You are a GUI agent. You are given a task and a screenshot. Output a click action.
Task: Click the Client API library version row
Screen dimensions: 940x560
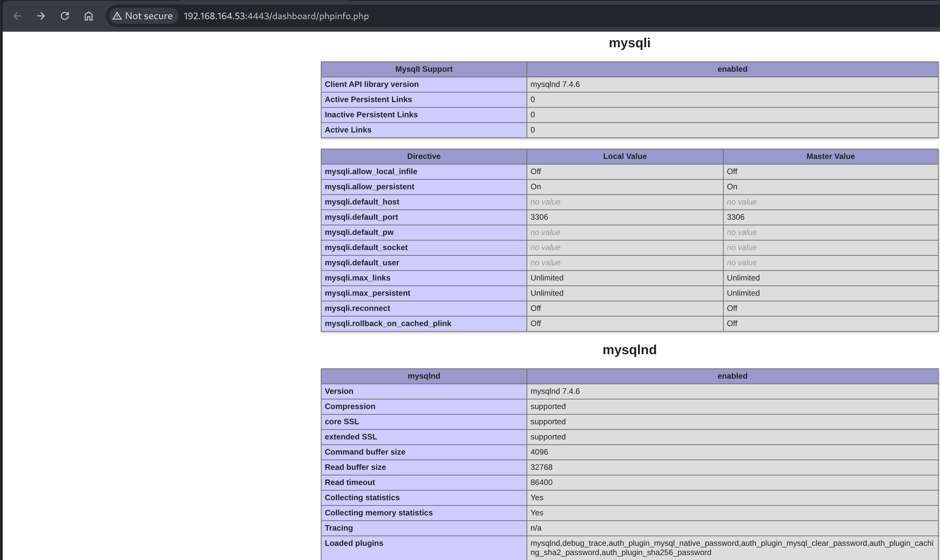tap(371, 84)
